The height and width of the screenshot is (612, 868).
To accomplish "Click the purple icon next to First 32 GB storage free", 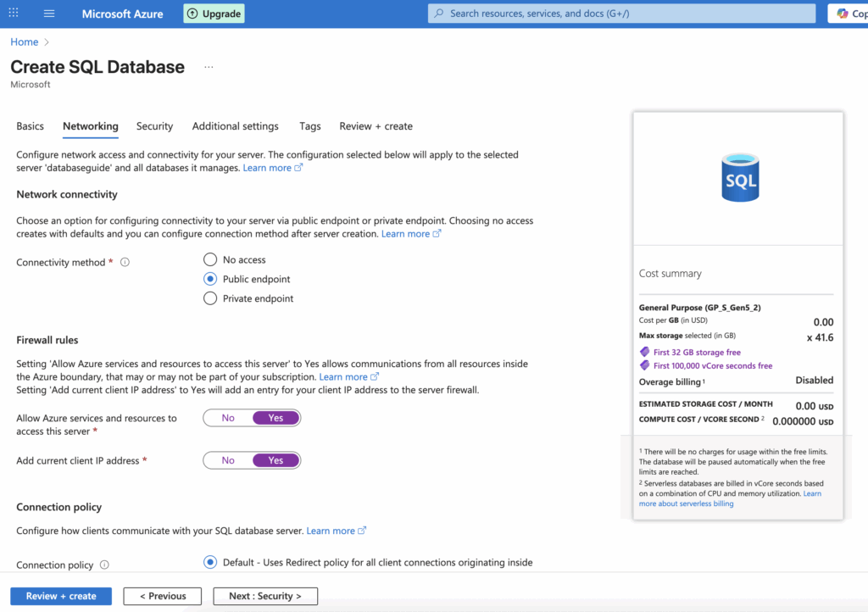I will (645, 352).
